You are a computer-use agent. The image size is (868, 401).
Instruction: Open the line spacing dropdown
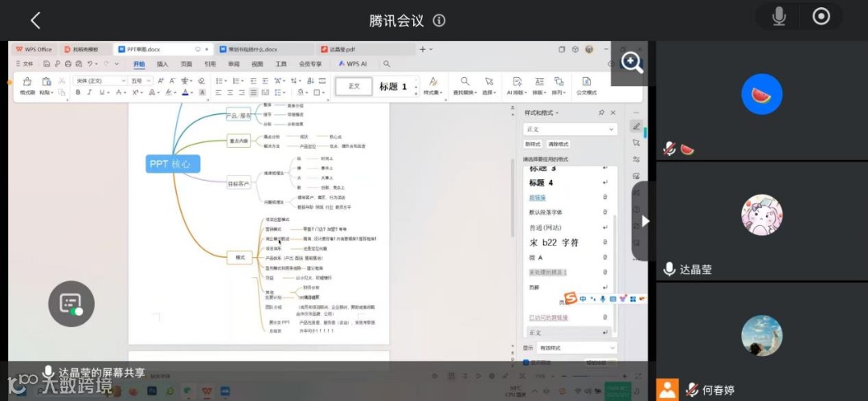(280, 92)
